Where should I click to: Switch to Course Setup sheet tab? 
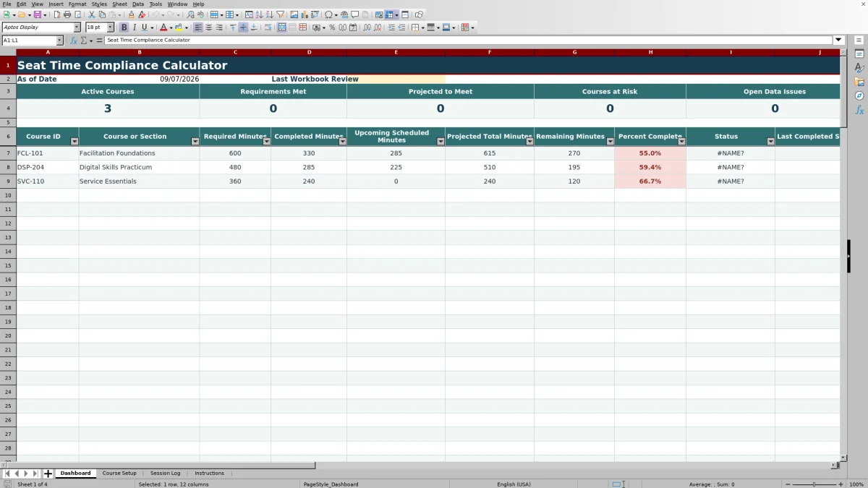click(x=119, y=474)
